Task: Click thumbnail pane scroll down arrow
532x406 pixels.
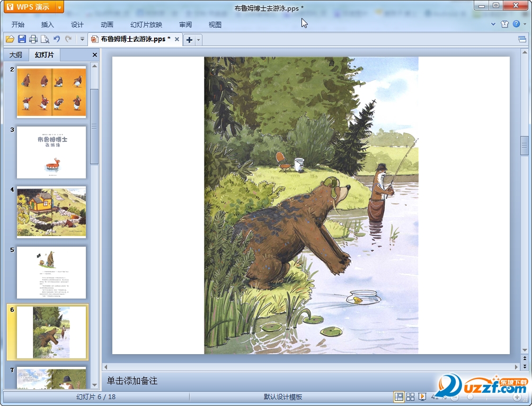Action: pos(95,385)
